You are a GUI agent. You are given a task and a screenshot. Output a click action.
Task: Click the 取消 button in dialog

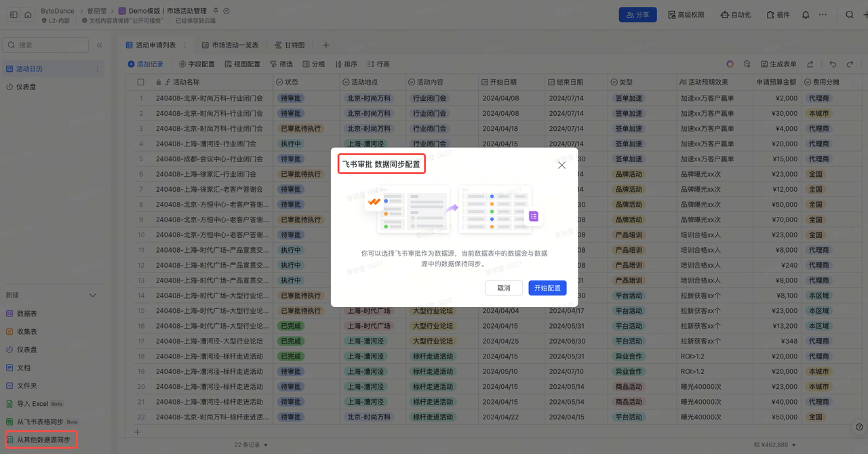pyautogui.click(x=503, y=288)
